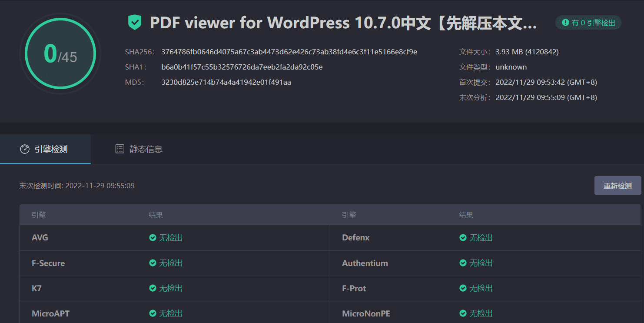Click the 无检出 result for Authentium
Viewport: 644px width, 323px height.
[x=481, y=263]
